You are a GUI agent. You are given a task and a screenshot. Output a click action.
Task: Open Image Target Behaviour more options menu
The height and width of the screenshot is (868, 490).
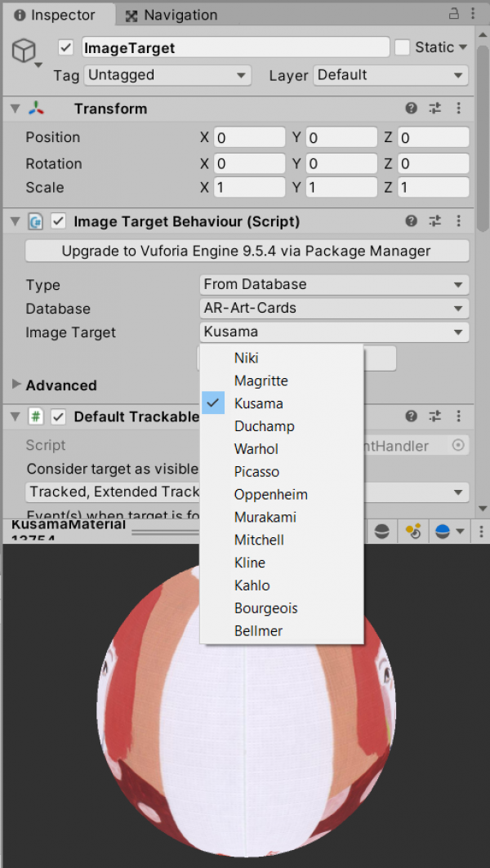tap(458, 221)
